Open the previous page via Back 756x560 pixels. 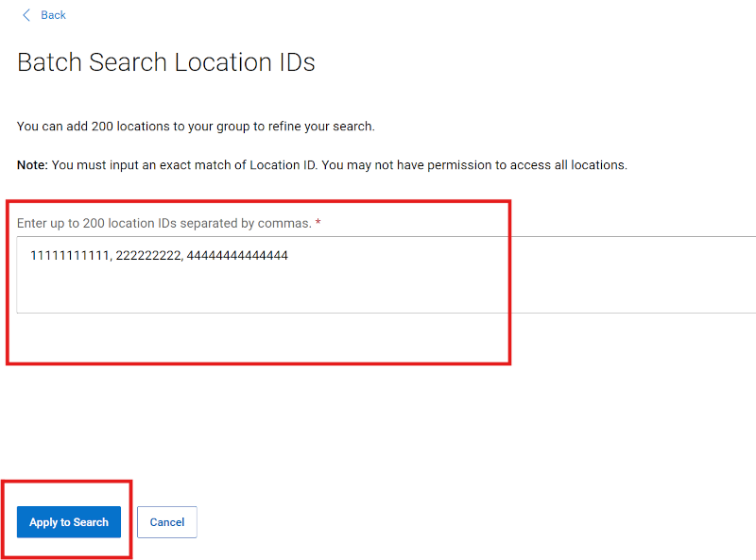point(53,15)
